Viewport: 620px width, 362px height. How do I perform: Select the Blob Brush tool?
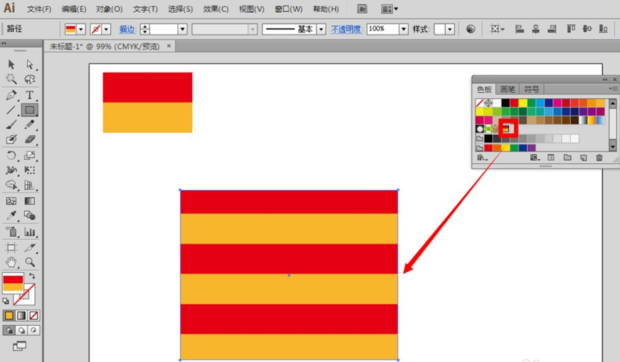(x=11, y=140)
